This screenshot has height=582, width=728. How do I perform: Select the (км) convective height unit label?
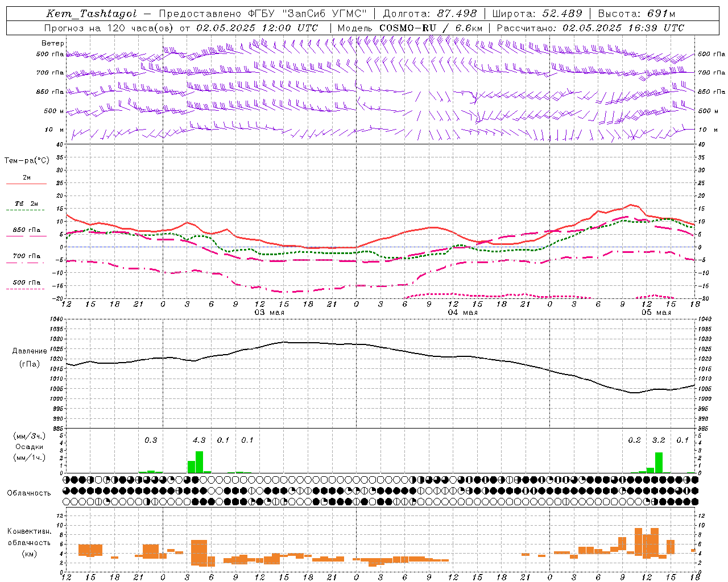30,554
